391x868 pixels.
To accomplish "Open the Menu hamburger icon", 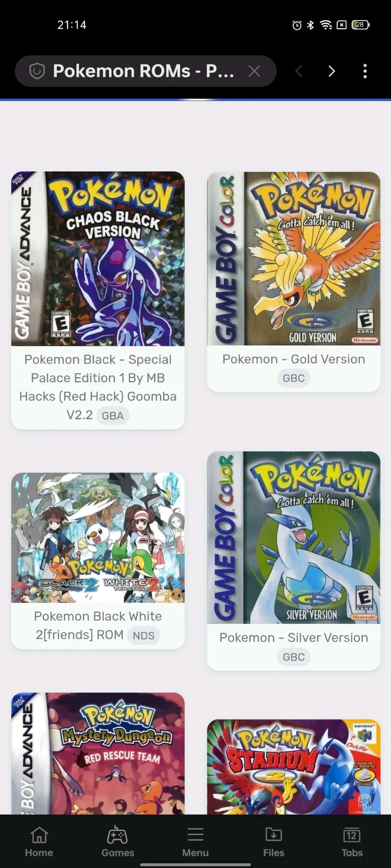I will 195,842.
